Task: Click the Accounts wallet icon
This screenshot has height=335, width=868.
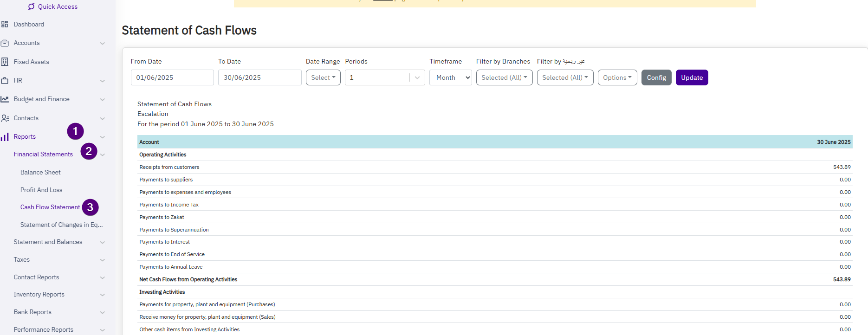Action: [x=5, y=43]
